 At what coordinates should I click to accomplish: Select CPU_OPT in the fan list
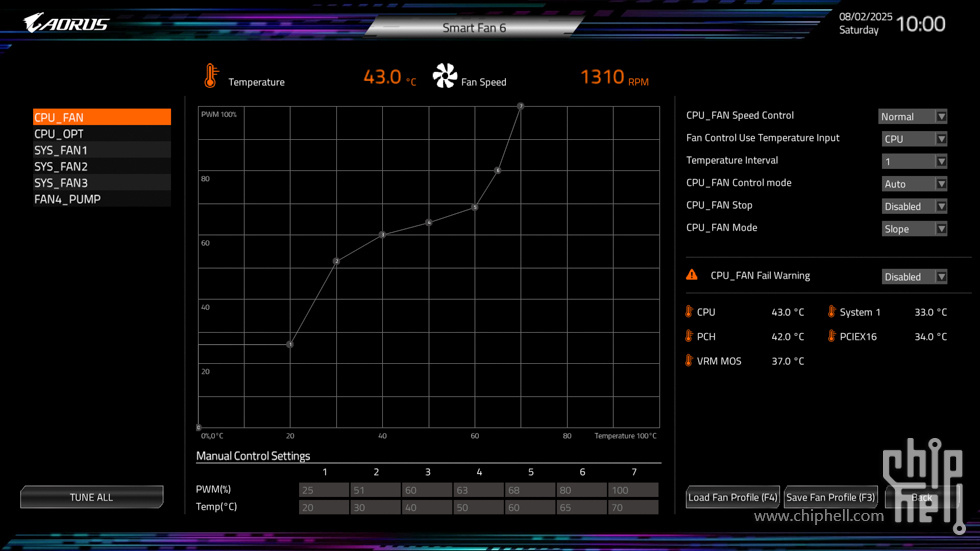[x=102, y=134]
